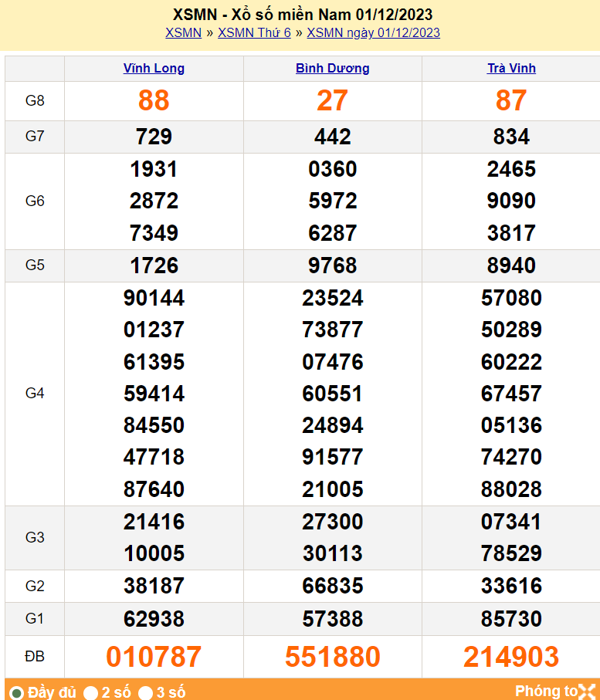Click Vĩnh Long special prize 010787
This screenshot has height=700, width=600.
154,657
